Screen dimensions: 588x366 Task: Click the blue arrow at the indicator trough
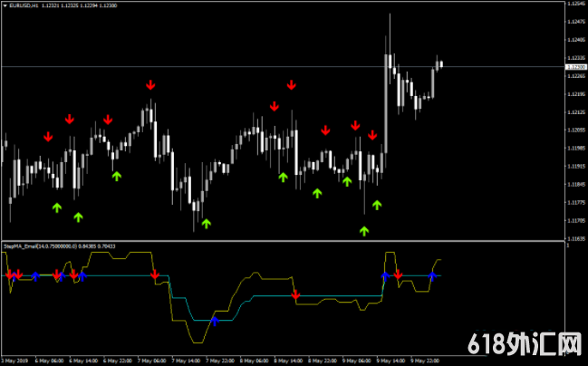(x=215, y=320)
